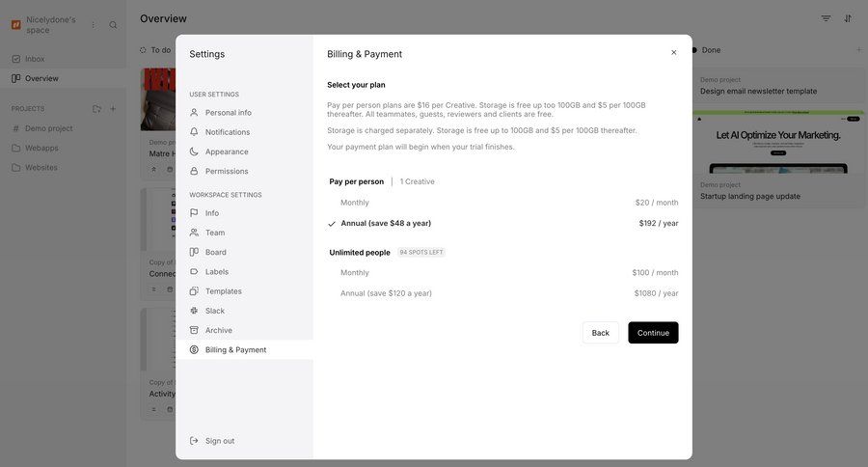Click the sort icon in Overview header
The width and height of the screenshot is (868, 467).
coord(848,18)
